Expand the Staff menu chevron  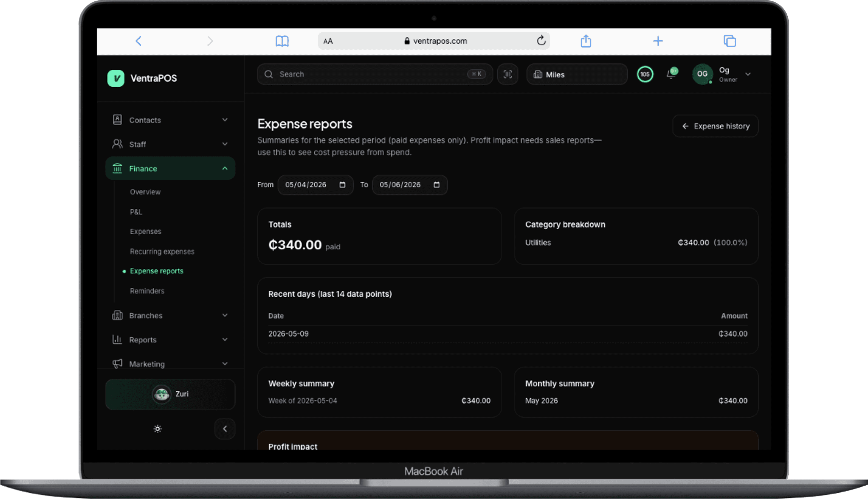[x=225, y=144]
